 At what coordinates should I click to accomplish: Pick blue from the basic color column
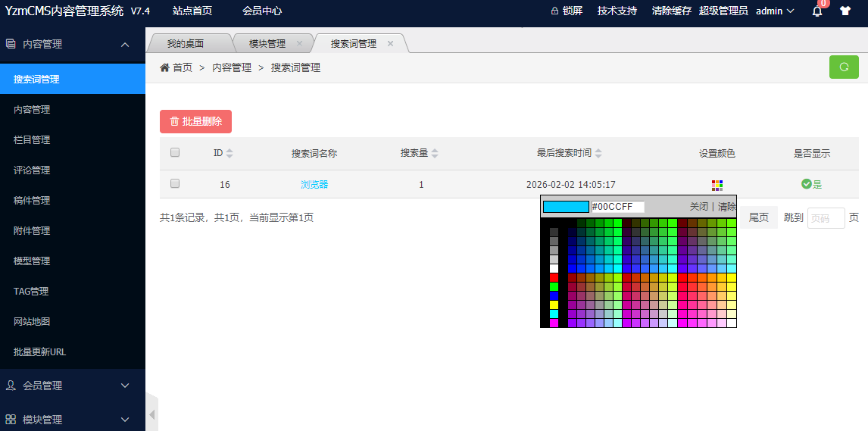pyautogui.click(x=554, y=296)
